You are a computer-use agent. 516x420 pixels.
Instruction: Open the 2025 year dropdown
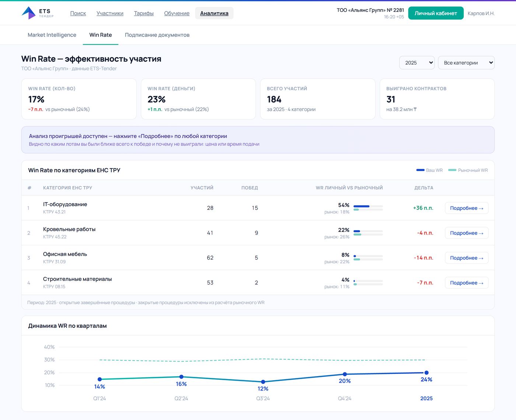point(417,63)
